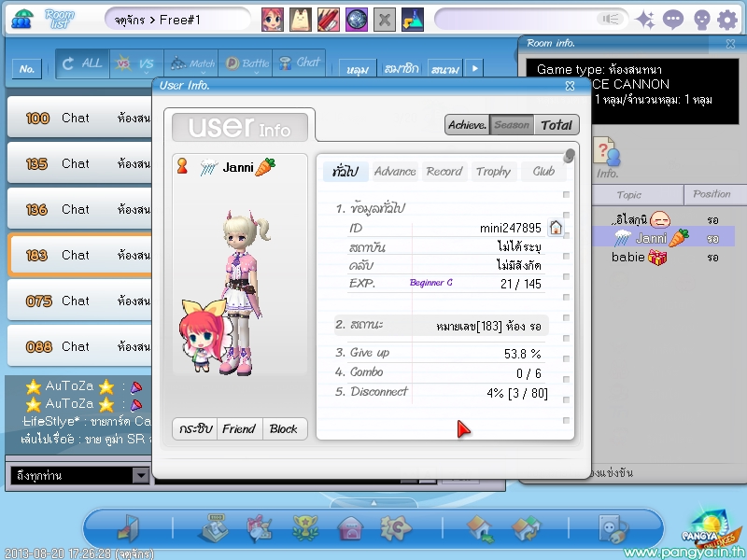Open the Trophy tab

(493, 172)
